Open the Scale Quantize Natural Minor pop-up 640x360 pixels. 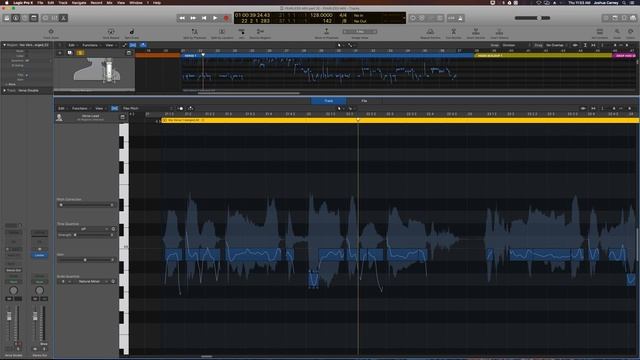tap(91, 281)
